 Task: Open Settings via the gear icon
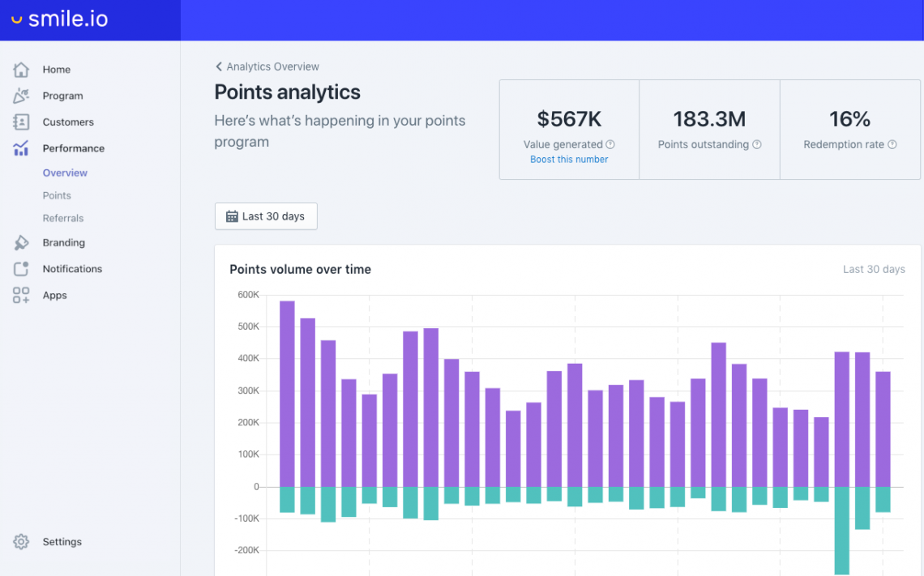[x=20, y=541]
